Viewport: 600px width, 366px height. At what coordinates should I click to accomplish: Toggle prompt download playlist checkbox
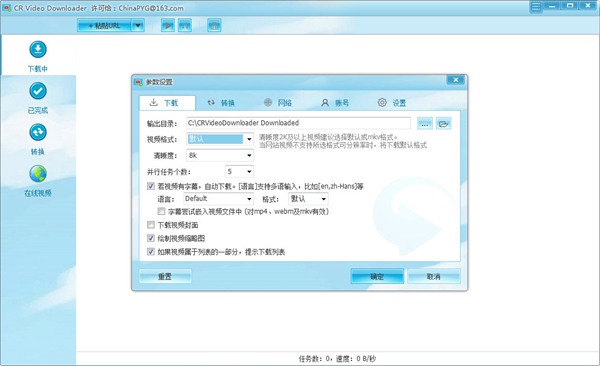coord(151,252)
